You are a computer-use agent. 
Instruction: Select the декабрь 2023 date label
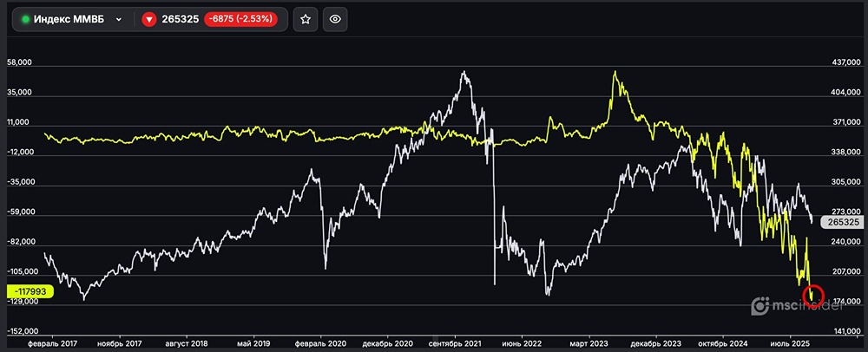pos(656,342)
